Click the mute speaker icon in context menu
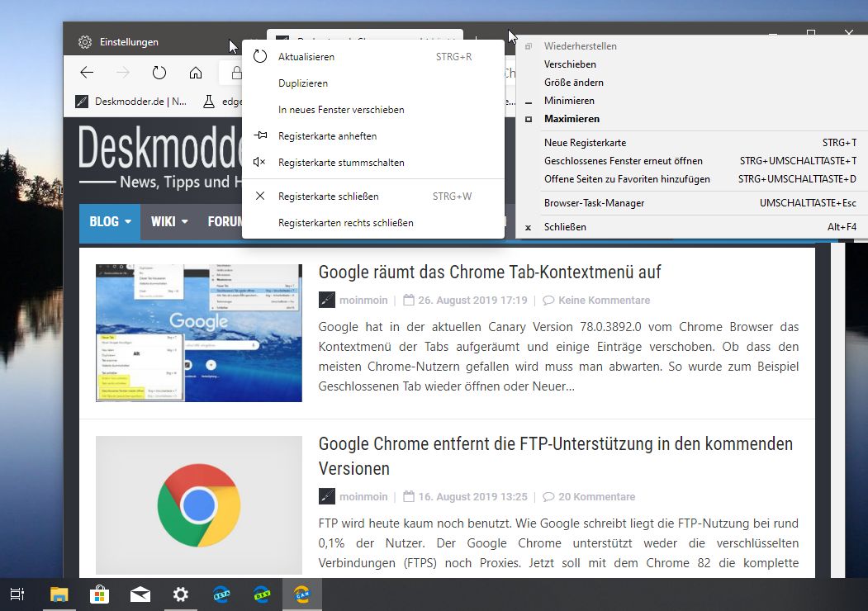The width and height of the screenshot is (868, 611). (259, 162)
